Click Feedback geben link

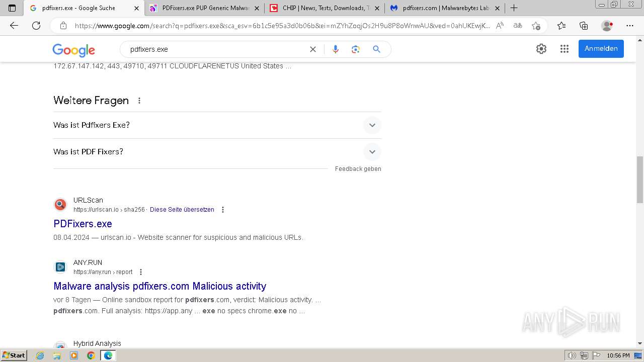click(358, 169)
